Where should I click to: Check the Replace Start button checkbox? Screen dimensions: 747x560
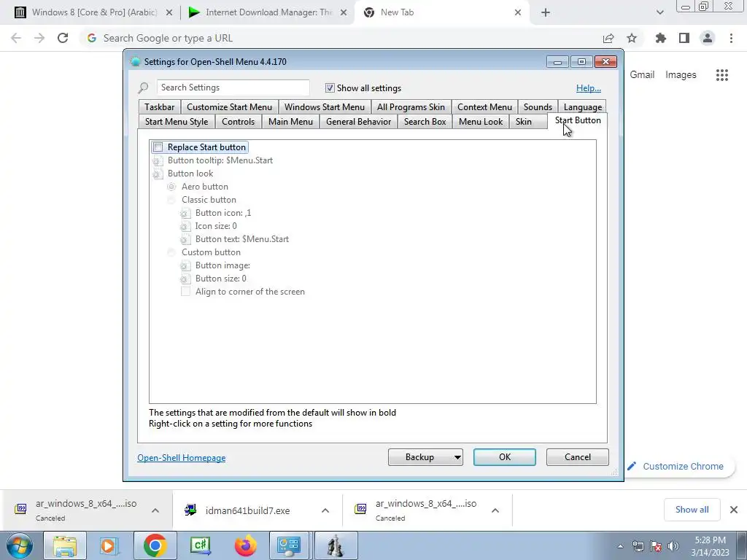[x=158, y=147]
